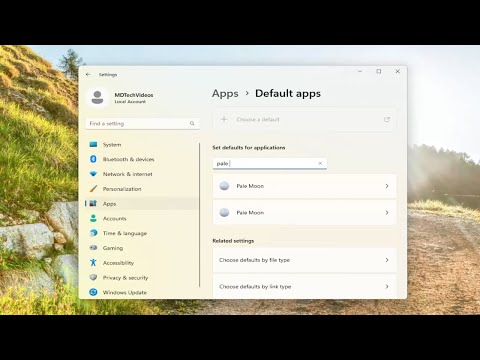Select Time & language in sidebar
The width and height of the screenshot is (480, 360).
142,233
